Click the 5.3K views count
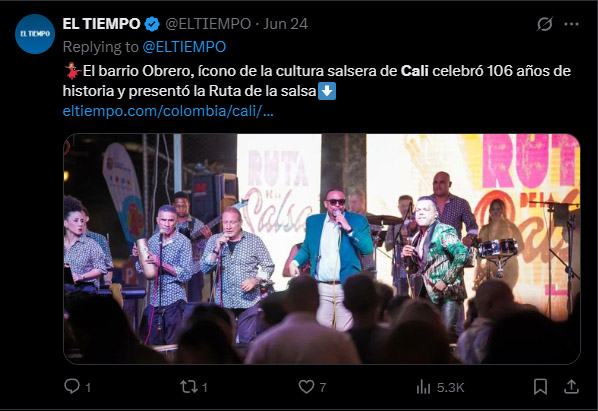The image size is (598, 411). [x=450, y=387]
